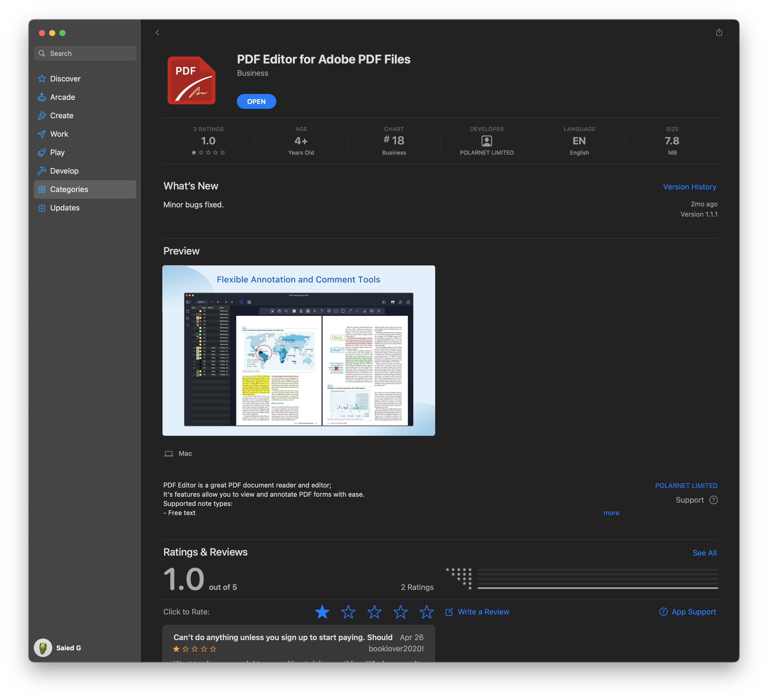768x700 pixels.
Task: Open the app with the OPEN button
Action: 256,101
